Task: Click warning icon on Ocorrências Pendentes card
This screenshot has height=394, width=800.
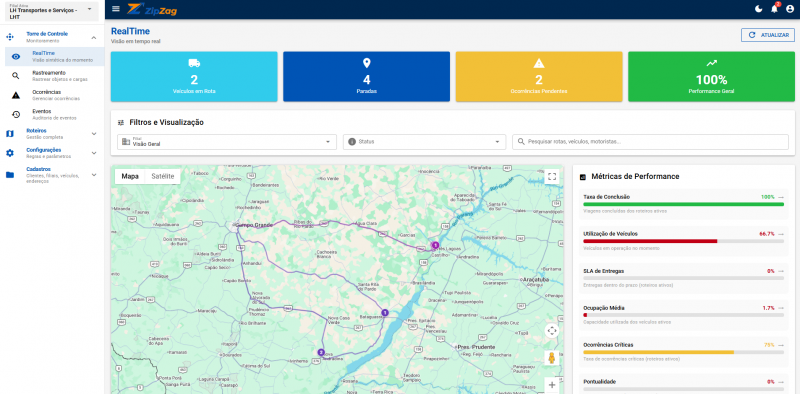Action: click(539, 63)
